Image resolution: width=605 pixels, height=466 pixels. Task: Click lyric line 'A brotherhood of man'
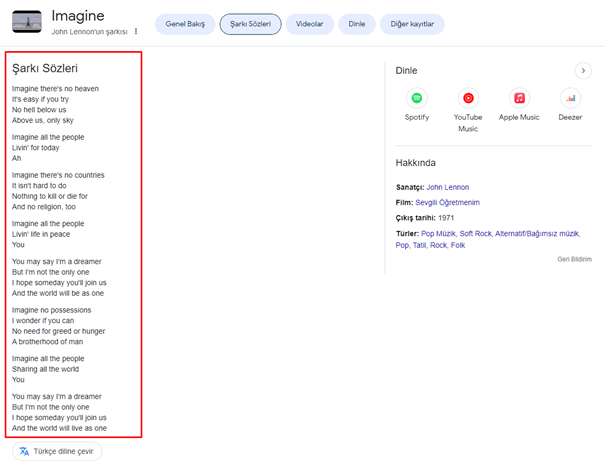click(x=47, y=342)
